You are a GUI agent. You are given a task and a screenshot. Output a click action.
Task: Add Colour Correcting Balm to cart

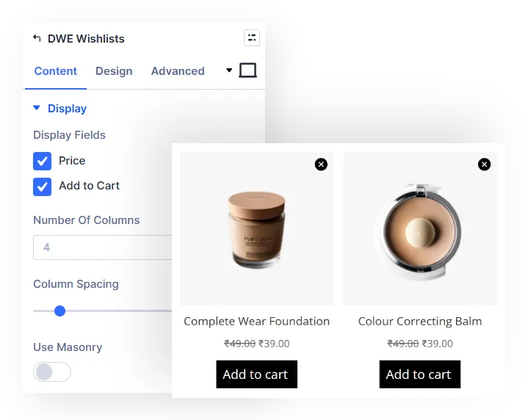tap(420, 374)
